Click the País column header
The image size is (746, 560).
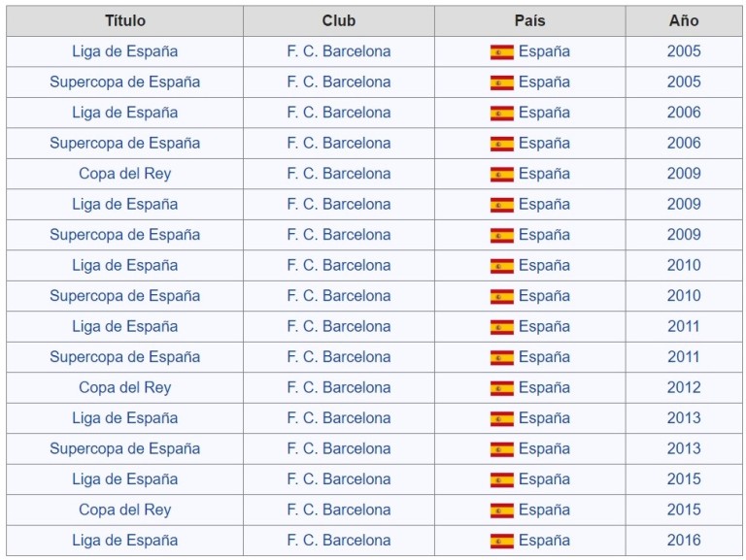(x=530, y=21)
